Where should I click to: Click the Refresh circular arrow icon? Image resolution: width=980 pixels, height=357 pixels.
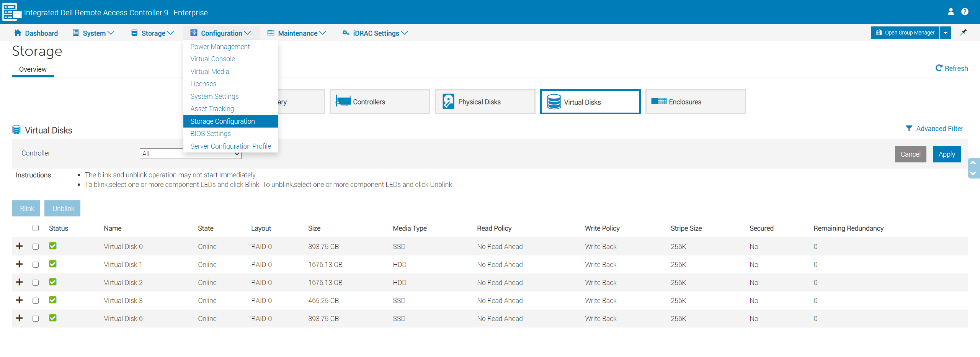939,68
